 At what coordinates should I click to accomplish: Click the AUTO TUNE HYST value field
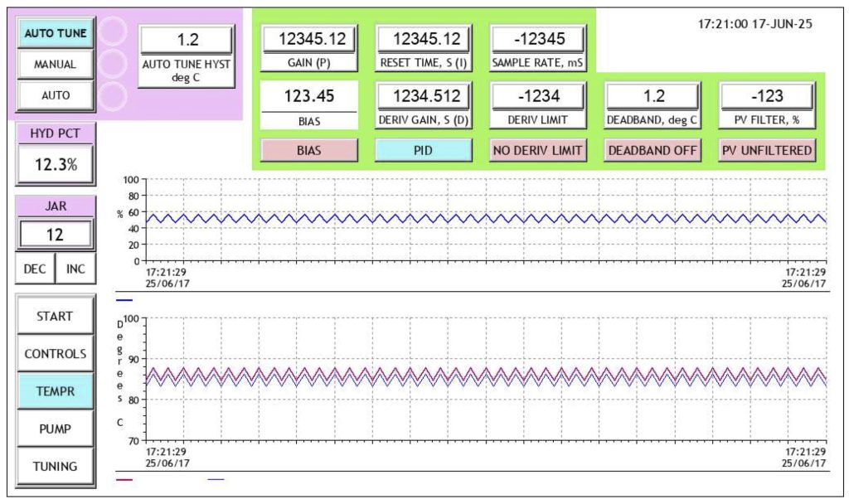pyautogui.click(x=185, y=40)
